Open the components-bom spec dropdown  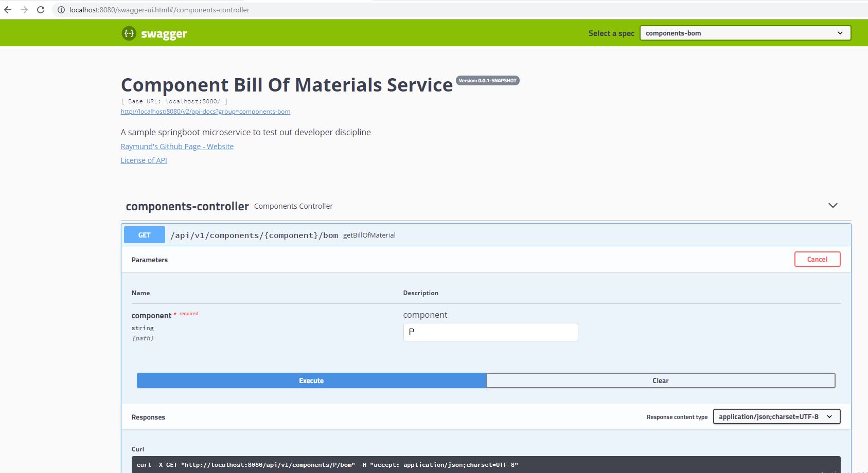tap(745, 33)
